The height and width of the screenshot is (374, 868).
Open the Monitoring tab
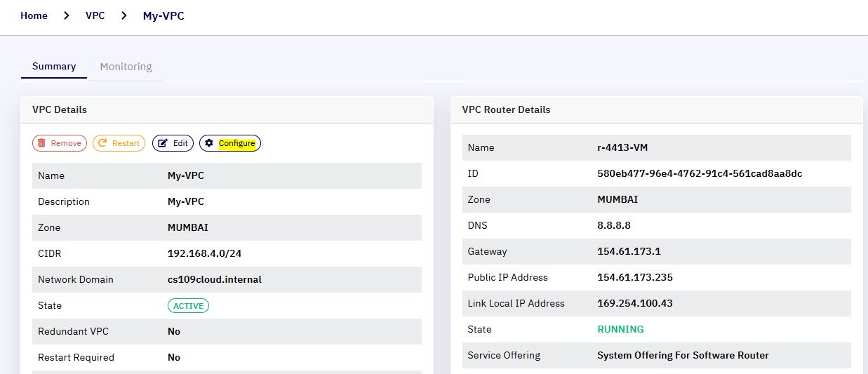tap(126, 67)
